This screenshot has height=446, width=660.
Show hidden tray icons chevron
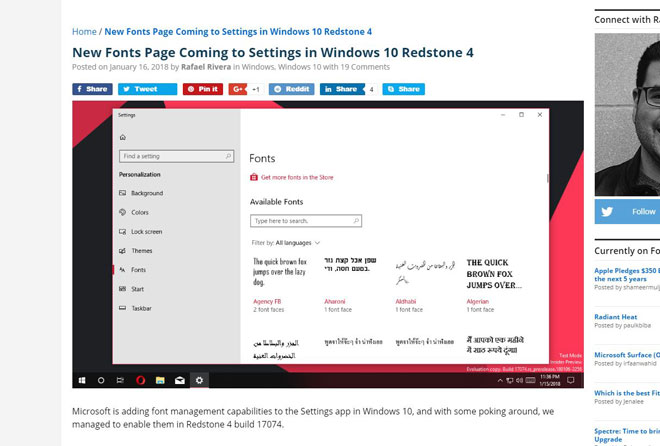tap(500, 380)
